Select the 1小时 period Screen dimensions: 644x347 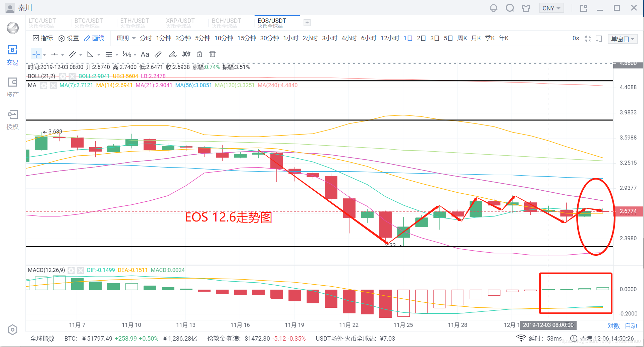pos(291,38)
